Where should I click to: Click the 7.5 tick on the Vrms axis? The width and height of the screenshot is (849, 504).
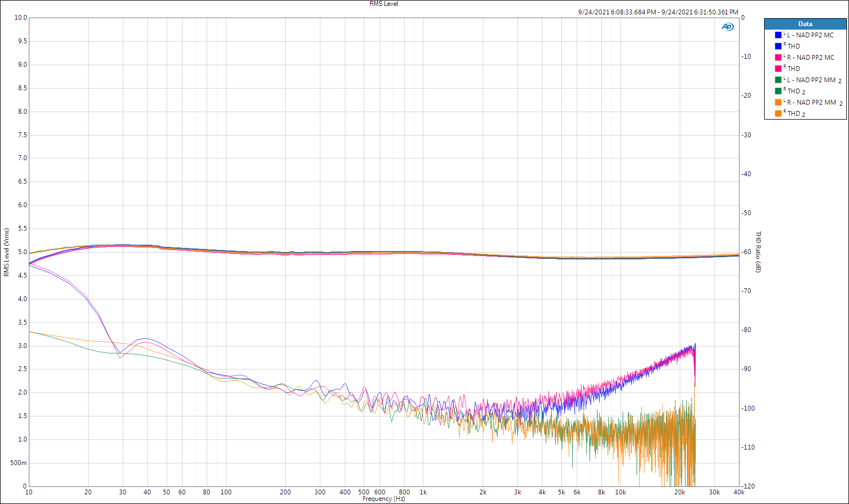coord(22,135)
